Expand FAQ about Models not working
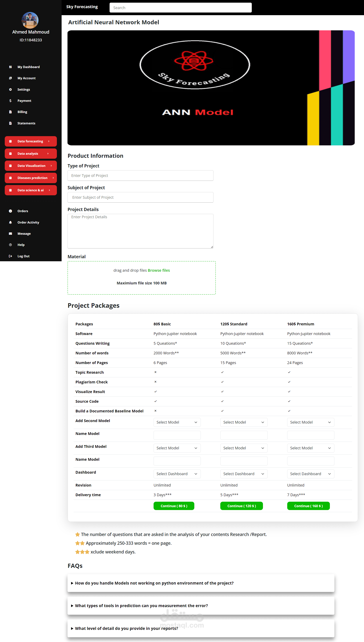Image resolution: width=364 pixels, height=642 pixels. pyautogui.click(x=154, y=583)
